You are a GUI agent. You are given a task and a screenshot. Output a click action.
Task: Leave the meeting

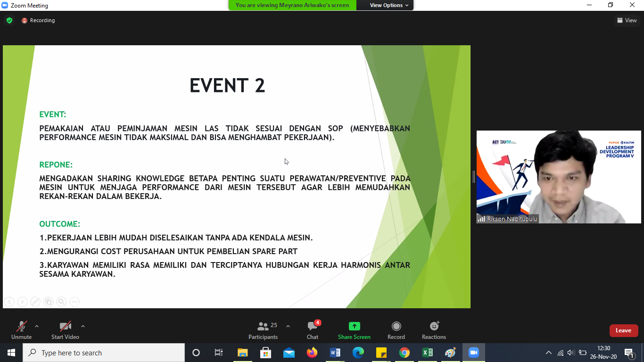[x=623, y=330]
